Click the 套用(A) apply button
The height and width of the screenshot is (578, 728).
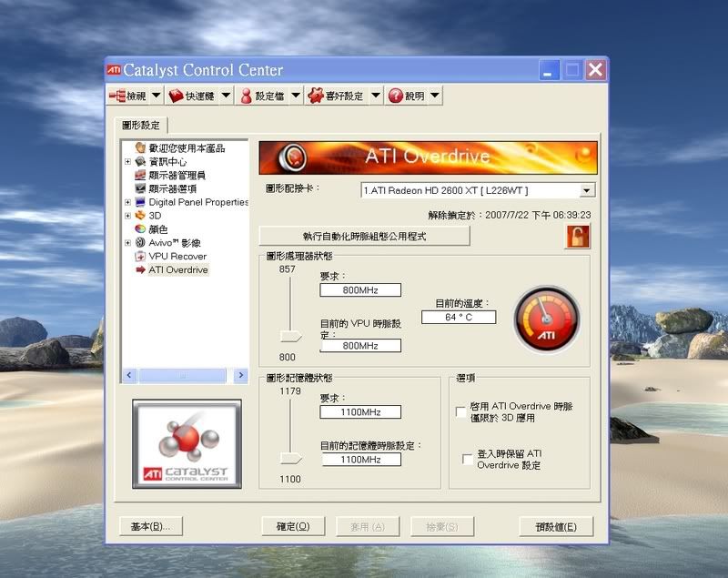[368, 526]
